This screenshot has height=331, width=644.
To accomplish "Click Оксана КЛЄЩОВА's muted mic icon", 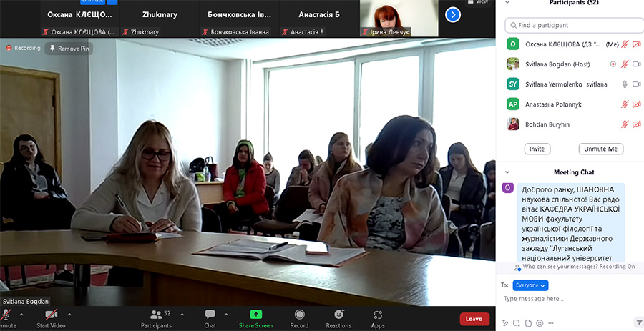I will (625, 44).
